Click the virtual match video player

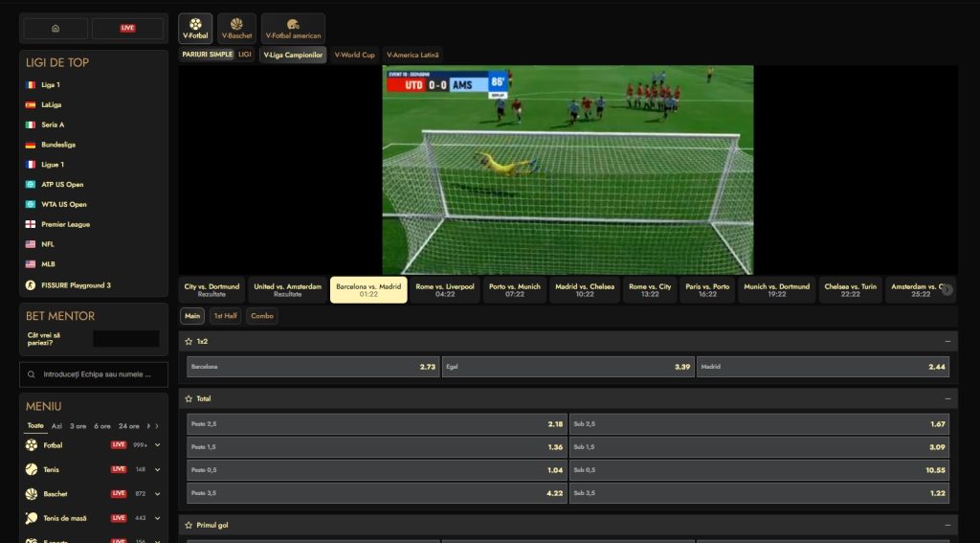[x=568, y=170]
